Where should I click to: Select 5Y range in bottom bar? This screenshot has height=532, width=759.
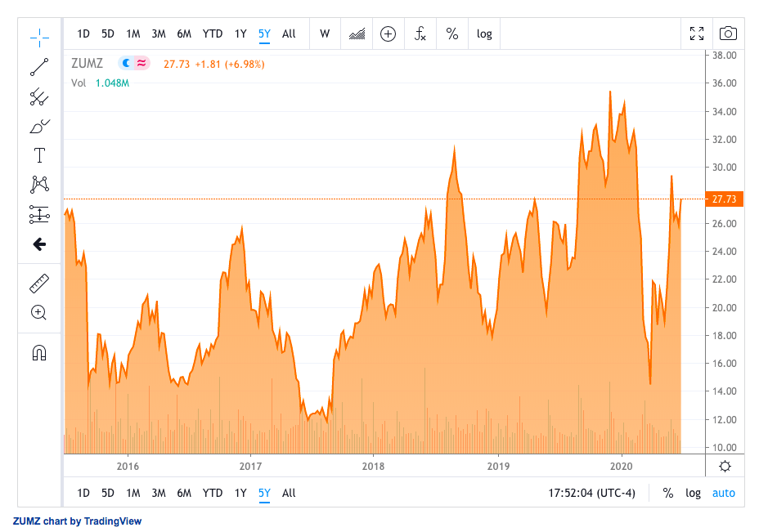[264, 493]
